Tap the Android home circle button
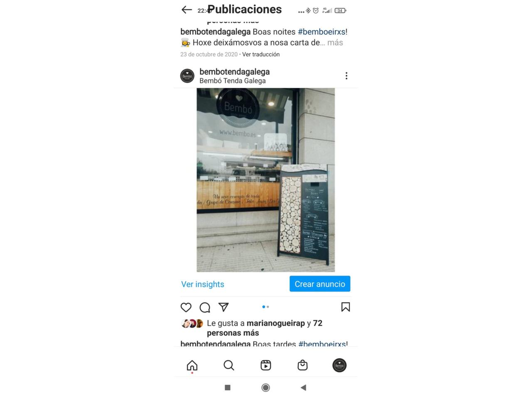Screen dimensions: 532x399 coord(266,387)
